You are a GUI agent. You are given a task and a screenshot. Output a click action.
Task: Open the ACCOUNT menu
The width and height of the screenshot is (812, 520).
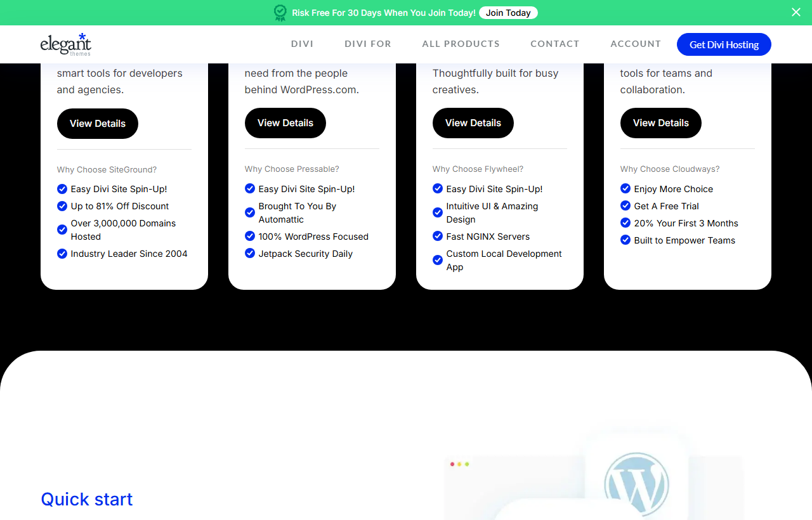tap(636, 44)
